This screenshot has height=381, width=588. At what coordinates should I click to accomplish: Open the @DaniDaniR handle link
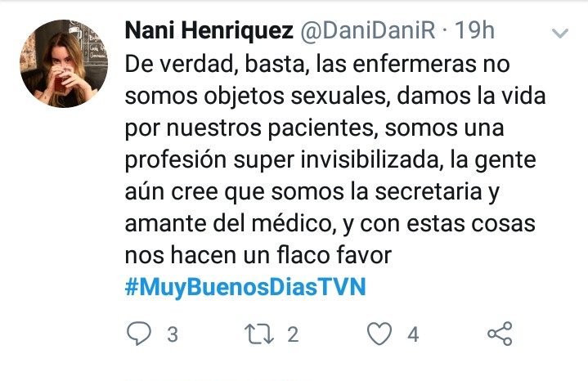(x=367, y=30)
